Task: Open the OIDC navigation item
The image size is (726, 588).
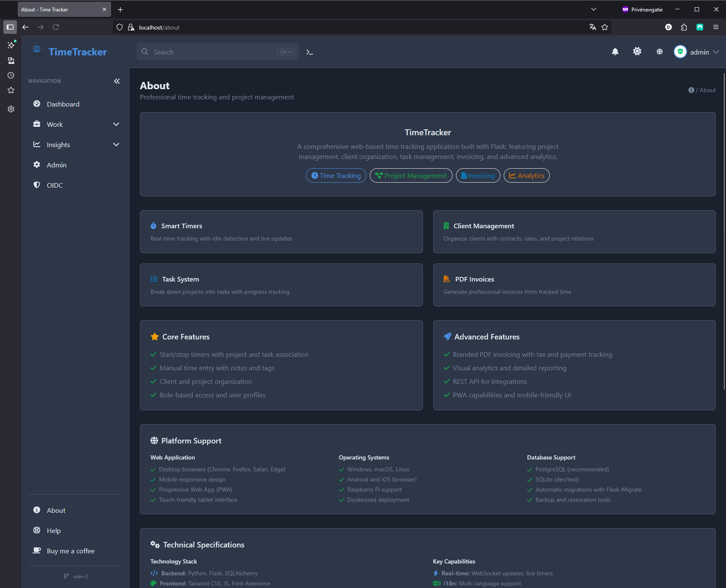Action: point(55,185)
